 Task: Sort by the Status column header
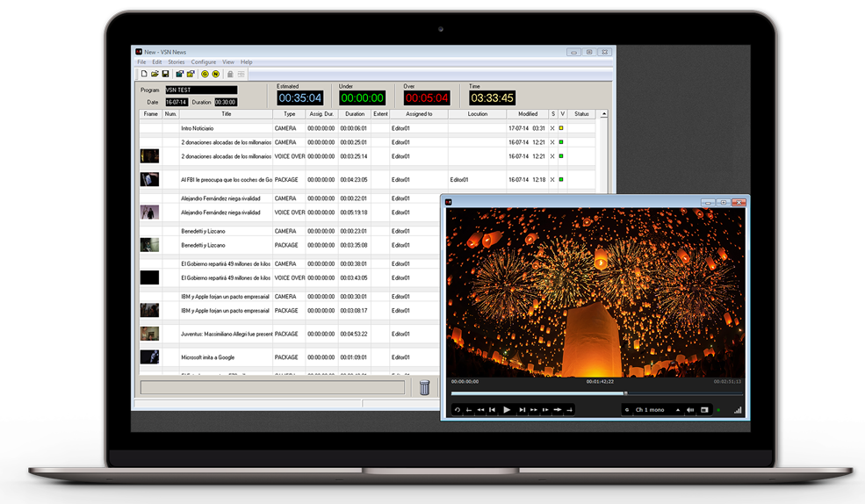582,114
